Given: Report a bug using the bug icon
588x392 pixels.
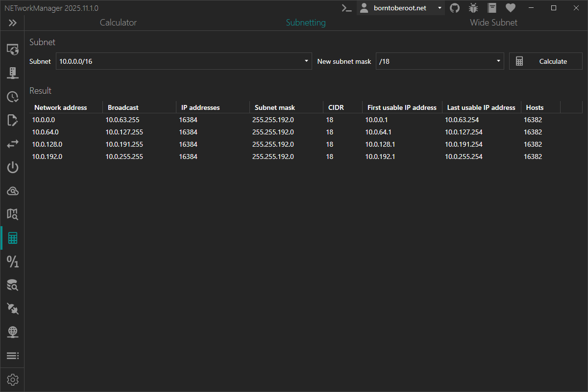Looking at the screenshot, I should click(x=473, y=8).
